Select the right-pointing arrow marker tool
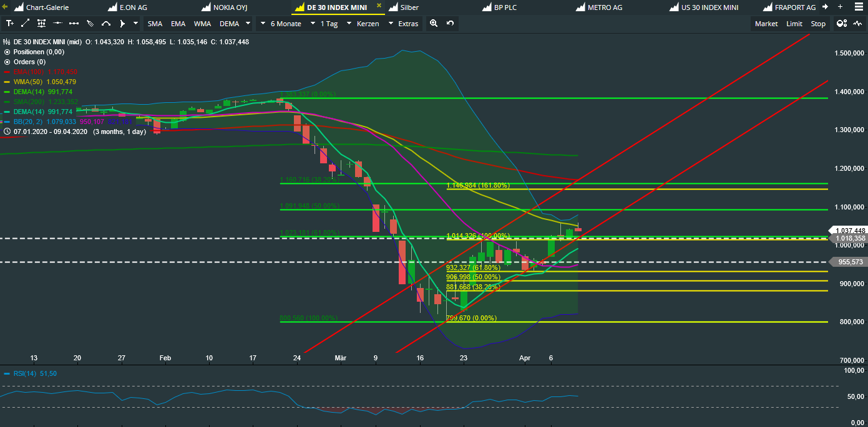The height and width of the screenshot is (427, 868). [x=122, y=24]
